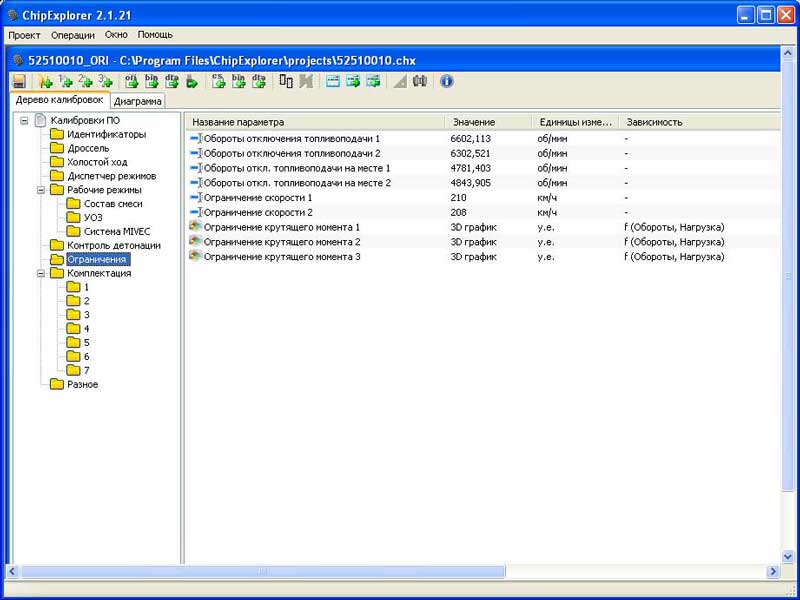Screen dimensions: 800x600
Task: Click the 'ori' file toolbar icon
Action: 131,81
